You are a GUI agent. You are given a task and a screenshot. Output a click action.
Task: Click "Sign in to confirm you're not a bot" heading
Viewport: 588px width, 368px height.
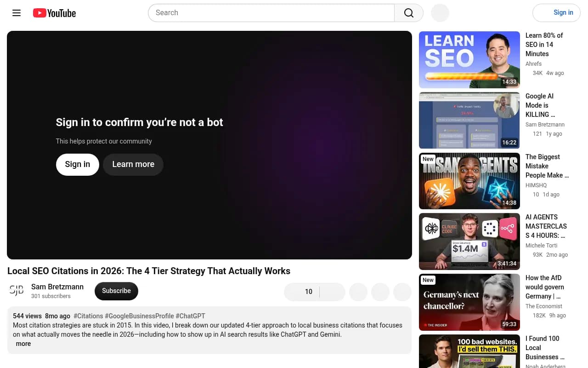click(139, 122)
